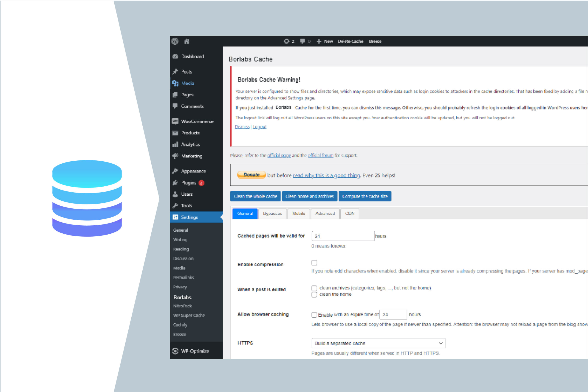
Task: Click Delete Cache in admin bar
Action: pos(351,42)
